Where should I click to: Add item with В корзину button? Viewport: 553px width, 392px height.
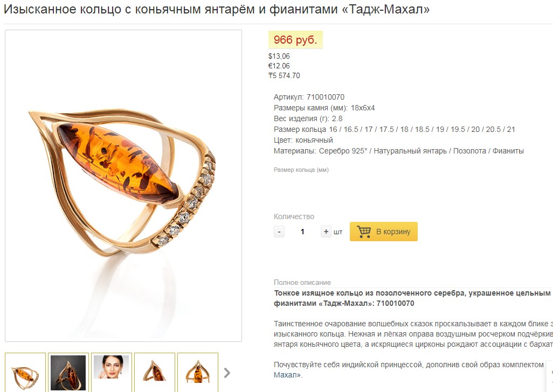(384, 232)
